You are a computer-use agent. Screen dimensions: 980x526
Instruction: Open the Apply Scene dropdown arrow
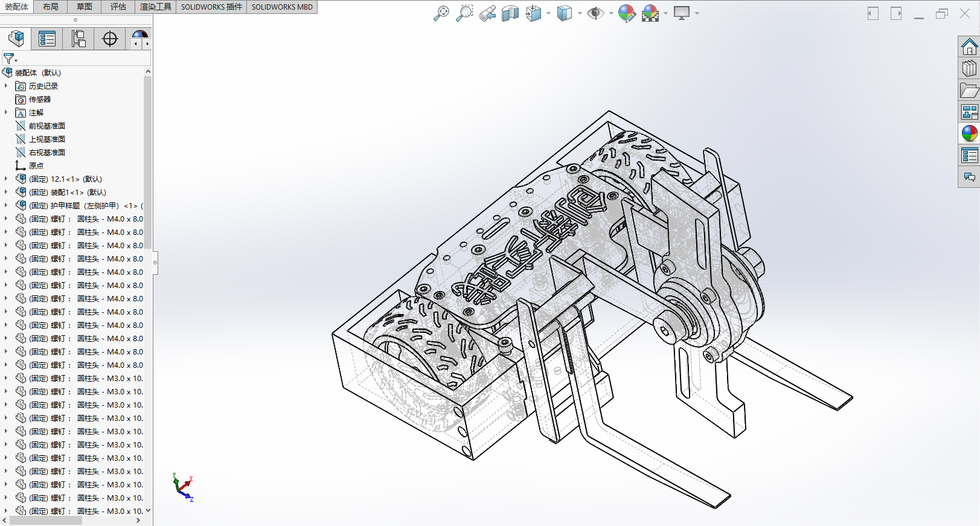[665, 13]
